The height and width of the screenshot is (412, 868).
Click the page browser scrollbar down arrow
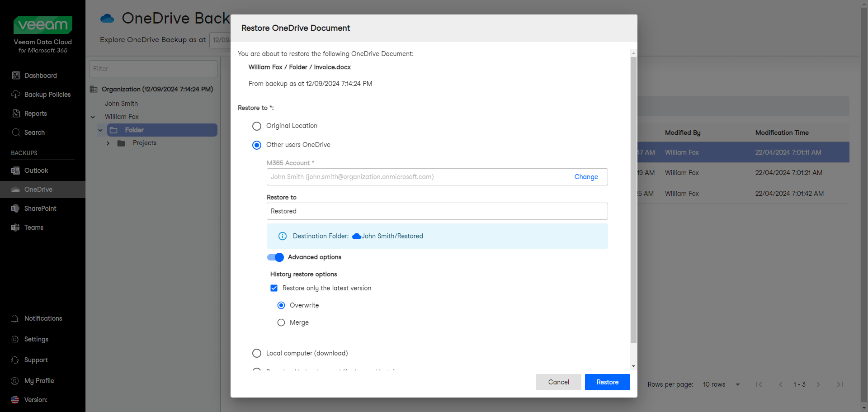(864, 408)
